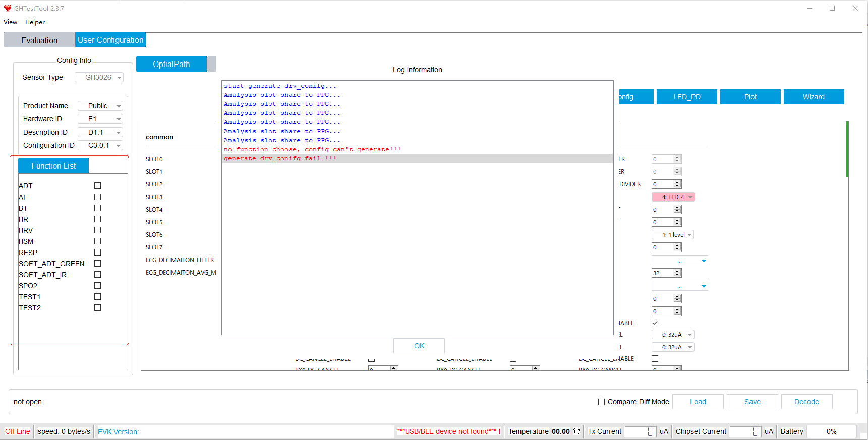The image size is (868, 440).
Task: Select SLOT0 in the common list
Action: 154,159
